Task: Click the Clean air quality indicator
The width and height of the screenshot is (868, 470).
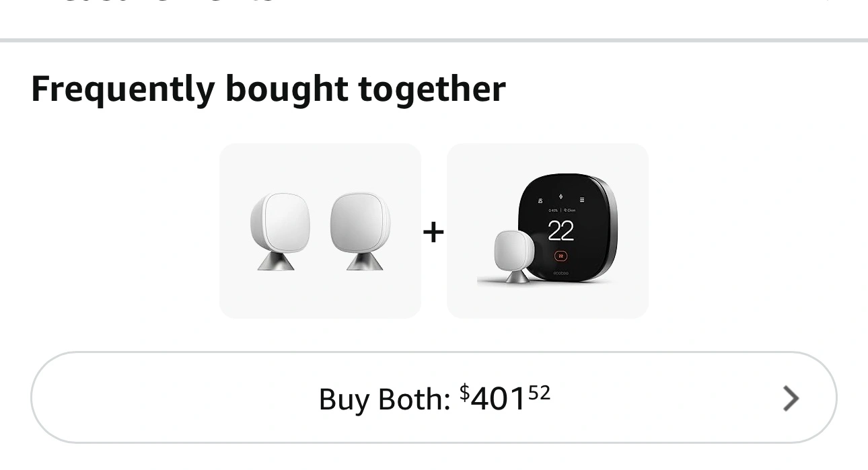Action: click(x=569, y=210)
